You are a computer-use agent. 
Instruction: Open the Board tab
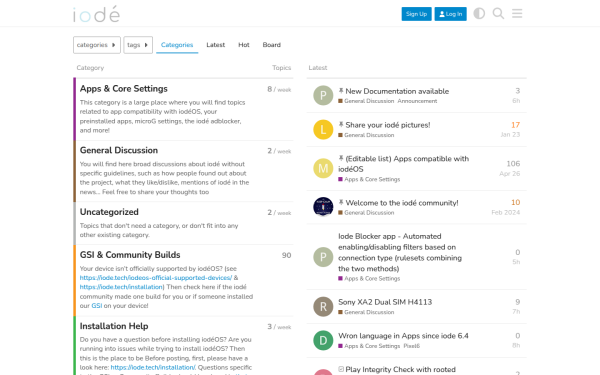coord(272,45)
